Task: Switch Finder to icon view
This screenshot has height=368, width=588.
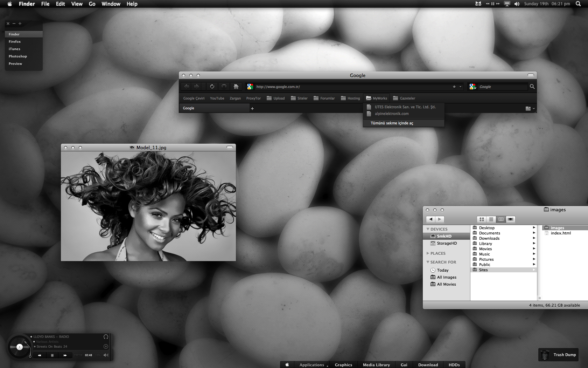Action: click(x=482, y=219)
